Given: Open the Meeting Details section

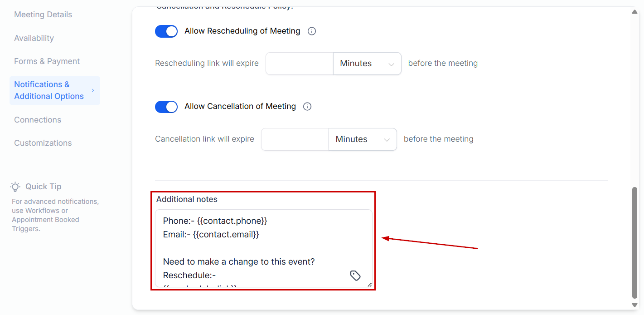Looking at the screenshot, I should coord(43,15).
